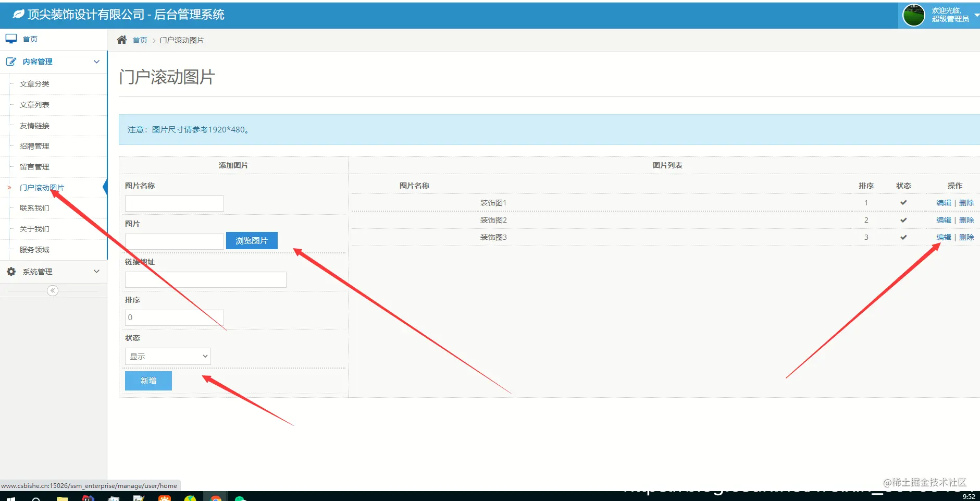Expand the 系统管理 menu chevron

point(96,271)
